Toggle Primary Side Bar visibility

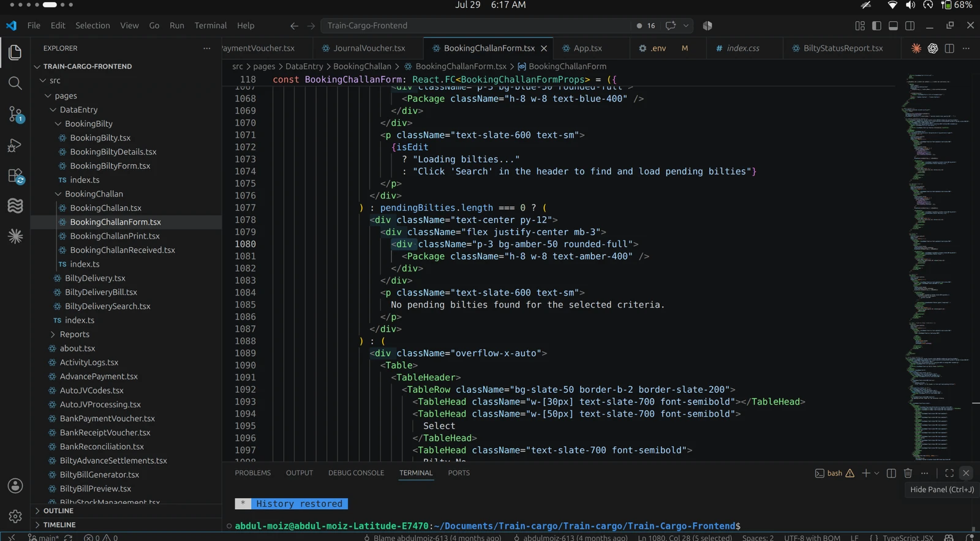[x=876, y=26]
